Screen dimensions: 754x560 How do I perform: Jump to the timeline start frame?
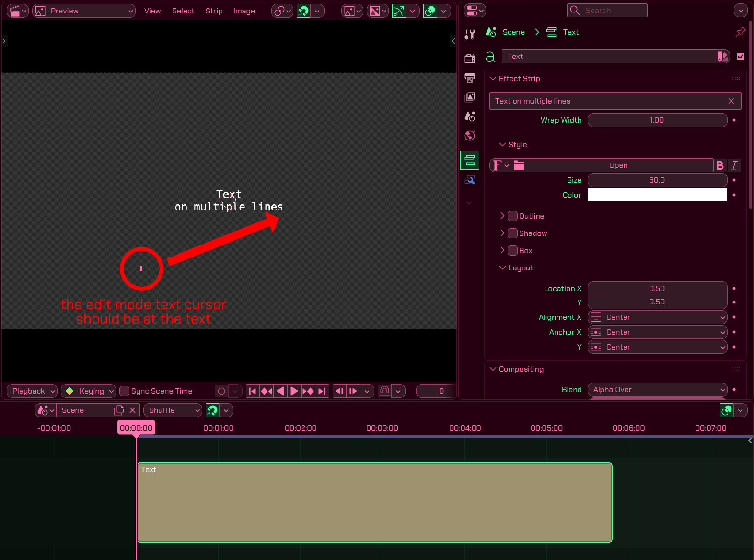coord(252,391)
